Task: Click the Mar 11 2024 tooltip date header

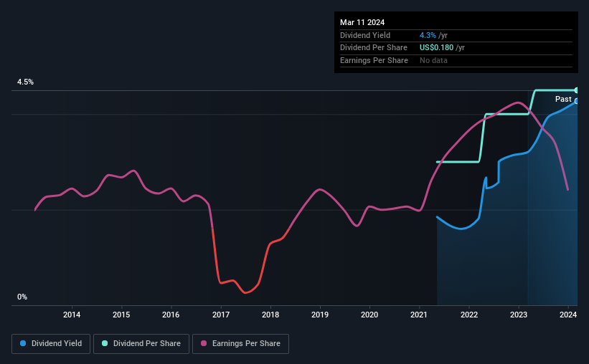Action: pos(362,22)
